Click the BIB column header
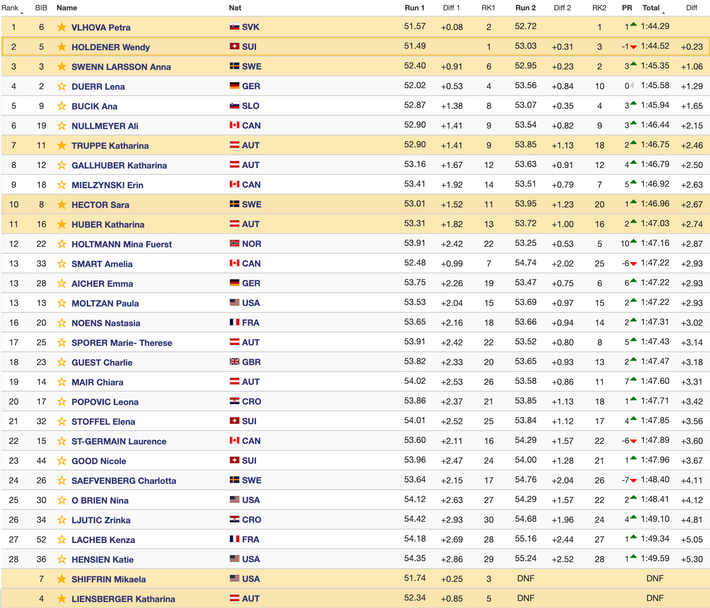710x608 pixels. click(41, 8)
